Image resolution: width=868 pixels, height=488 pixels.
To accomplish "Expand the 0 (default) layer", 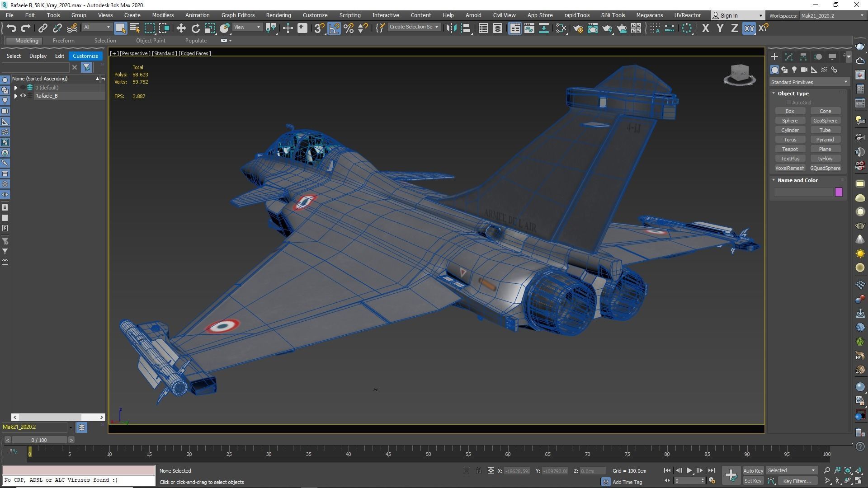I will click(x=16, y=88).
